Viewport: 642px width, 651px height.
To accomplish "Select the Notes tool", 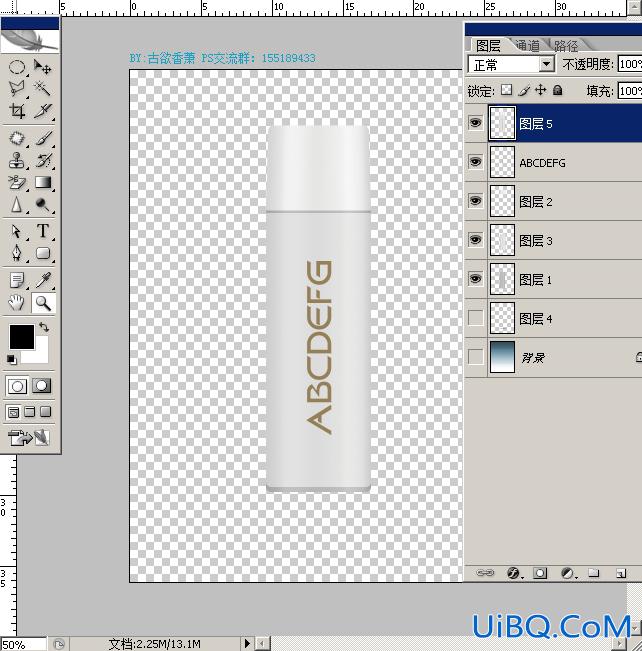I will pyautogui.click(x=17, y=280).
